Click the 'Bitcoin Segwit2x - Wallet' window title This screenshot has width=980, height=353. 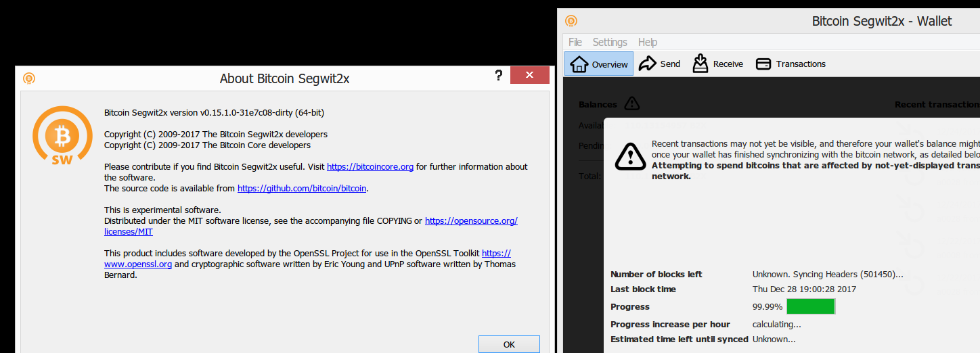882,21
